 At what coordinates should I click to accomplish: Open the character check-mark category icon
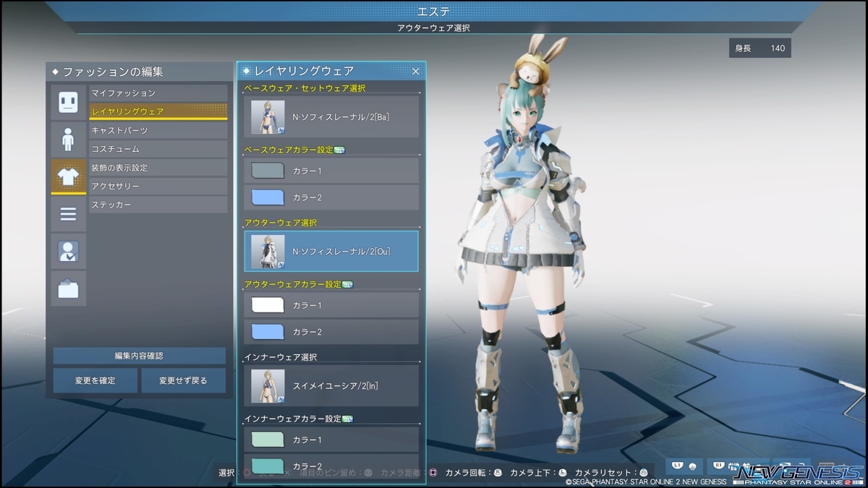[x=69, y=252]
